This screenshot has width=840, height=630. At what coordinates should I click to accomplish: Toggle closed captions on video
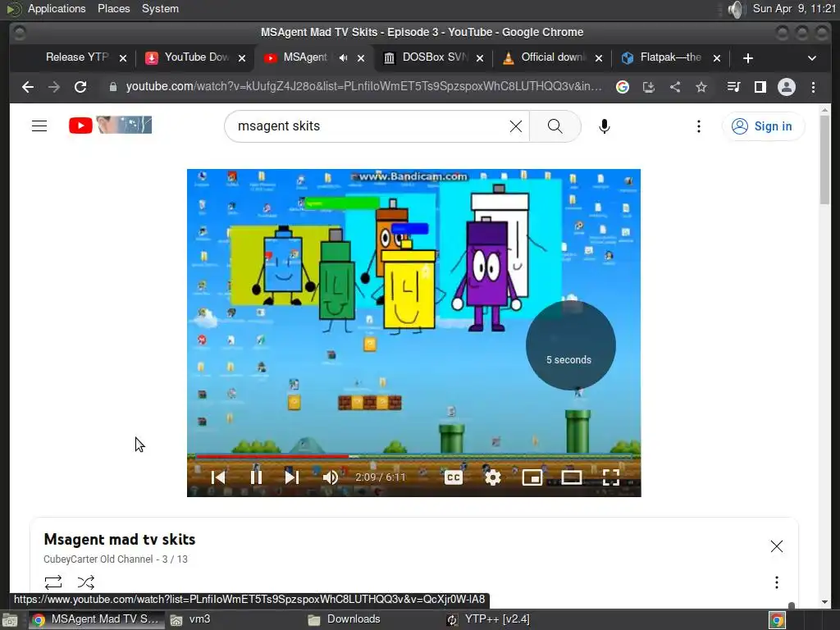coord(453,477)
